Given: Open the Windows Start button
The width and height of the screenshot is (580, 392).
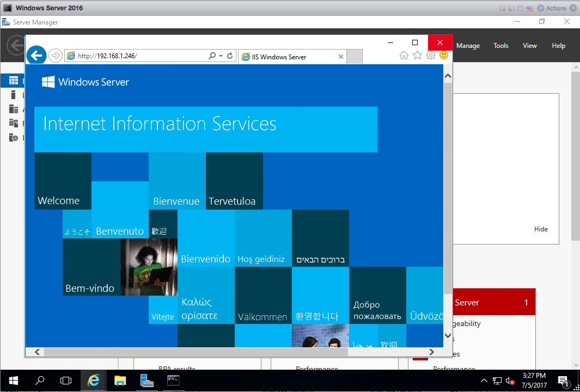Looking at the screenshot, I should (14, 381).
